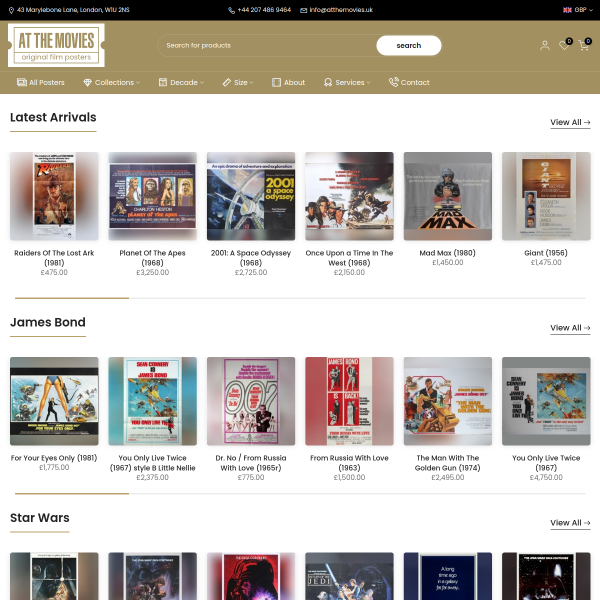600x600 pixels.
Task: Click the UK flag icon
Action: pyautogui.click(x=567, y=10)
